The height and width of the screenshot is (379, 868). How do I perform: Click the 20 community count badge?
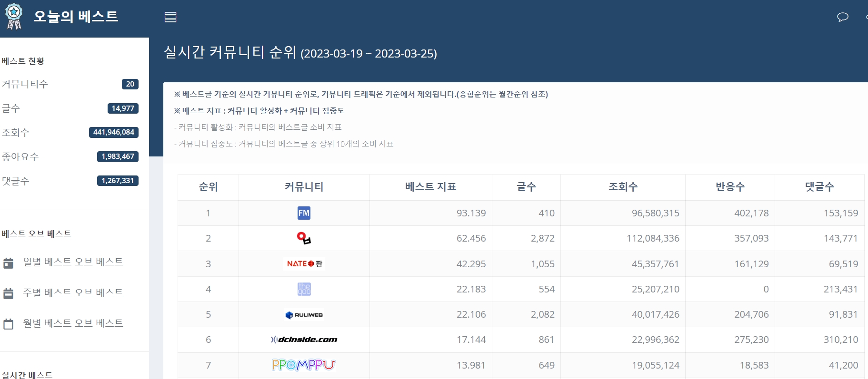tap(130, 84)
